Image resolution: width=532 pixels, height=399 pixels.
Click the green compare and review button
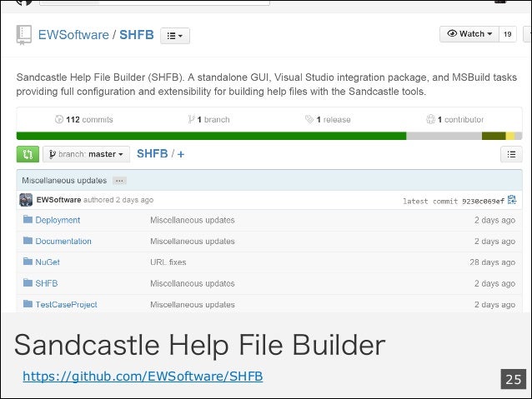[x=28, y=154]
